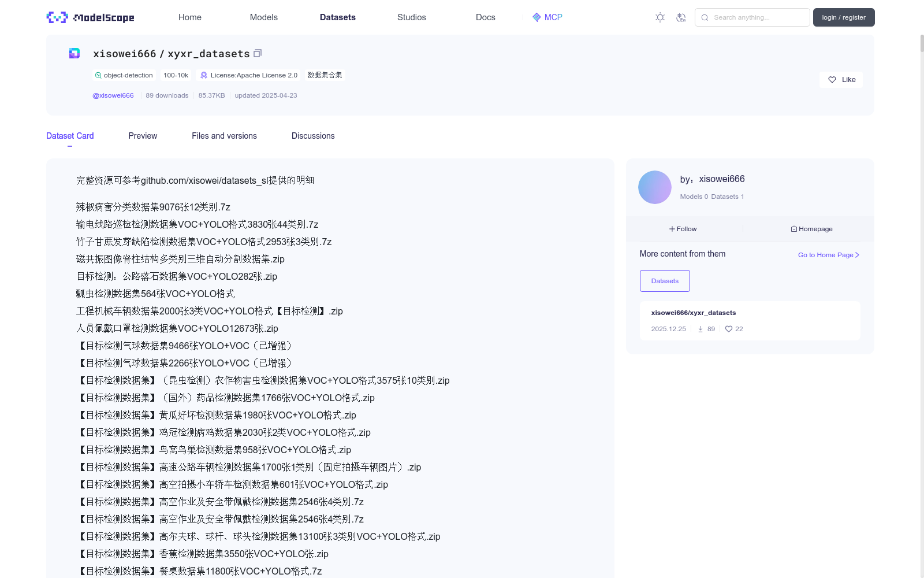
Task: Select the Dataset Card tab
Action: pos(70,136)
